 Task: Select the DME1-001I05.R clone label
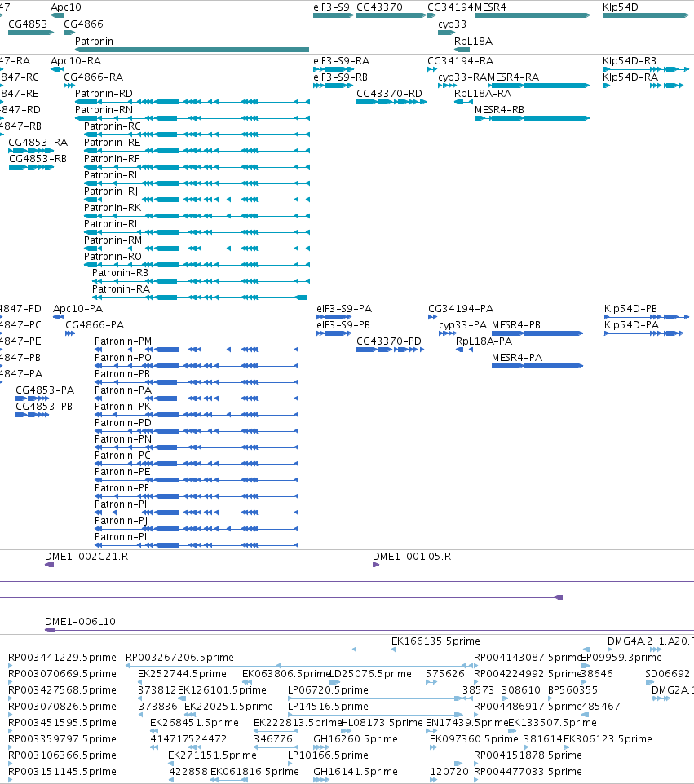tap(411, 557)
